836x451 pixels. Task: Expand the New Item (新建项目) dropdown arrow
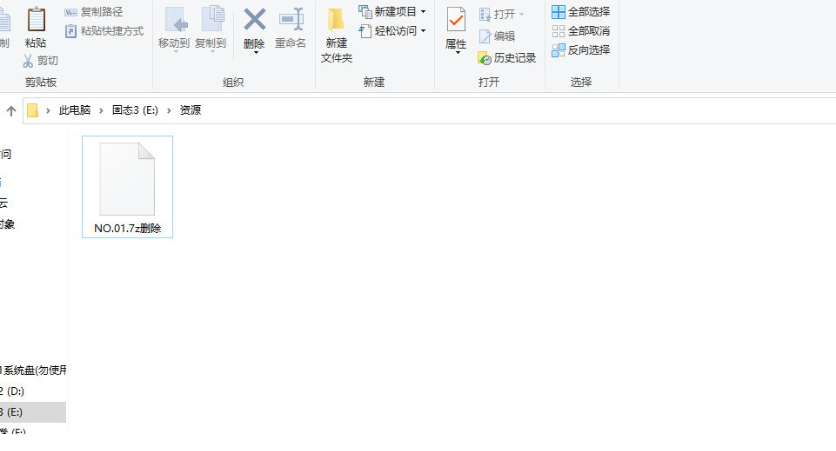[x=423, y=12]
